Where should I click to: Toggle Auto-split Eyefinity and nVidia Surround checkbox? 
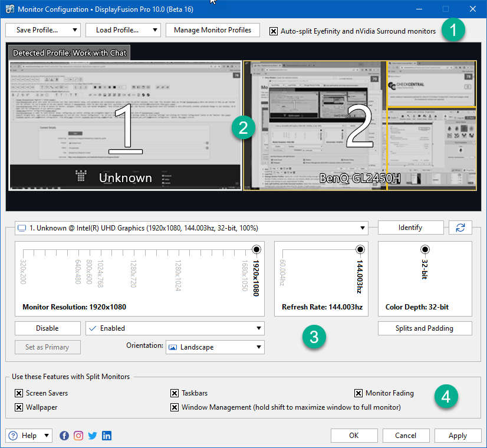click(x=274, y=31)
